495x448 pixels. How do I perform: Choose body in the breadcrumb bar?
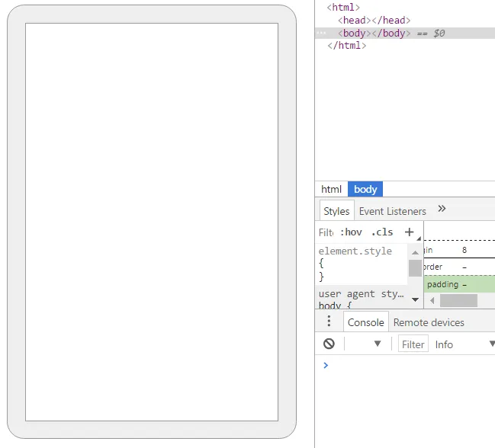tap(365, 189)
